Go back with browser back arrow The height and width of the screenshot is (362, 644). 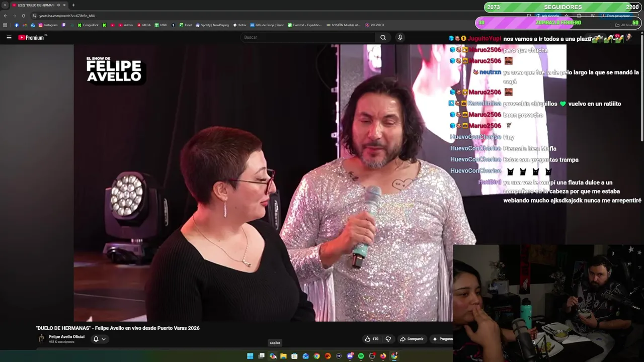tap(6, 16)
